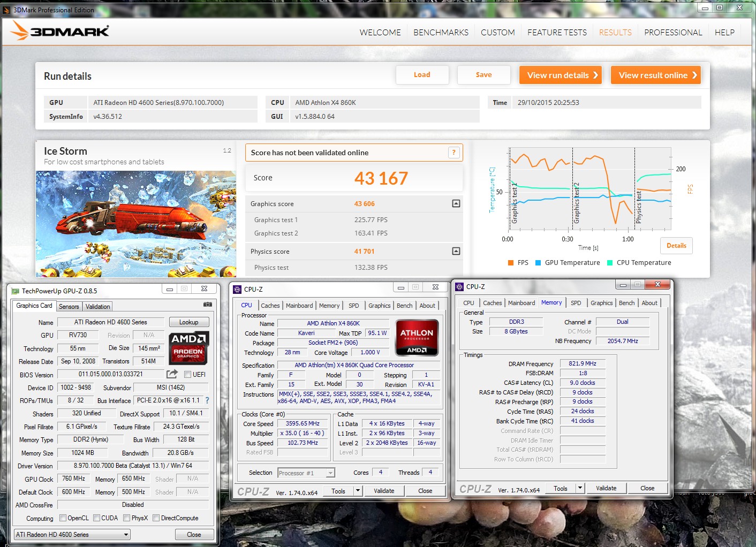
Task: Go to the BENCHMARKS tab
Action: click(x=441, y=32)
